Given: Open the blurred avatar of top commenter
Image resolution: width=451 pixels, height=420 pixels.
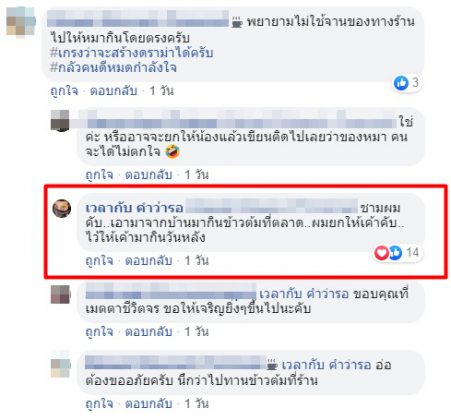Looking at the screenshot, I should coord(21,21).
